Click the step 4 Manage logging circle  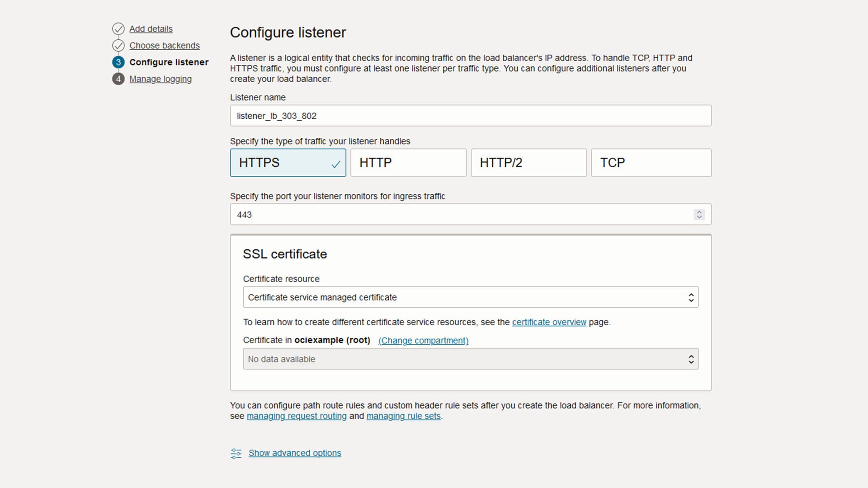point(118,79)
